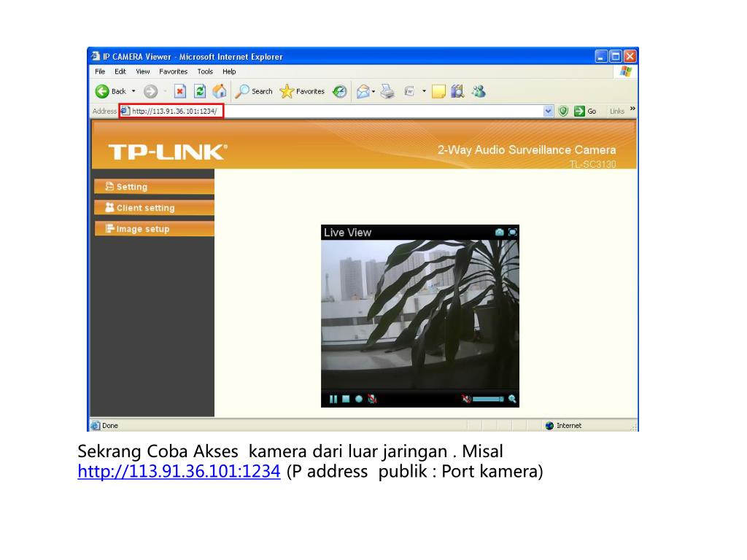The image size is (747, 560).
Task: Click the browser Back button
Action: 111,91
